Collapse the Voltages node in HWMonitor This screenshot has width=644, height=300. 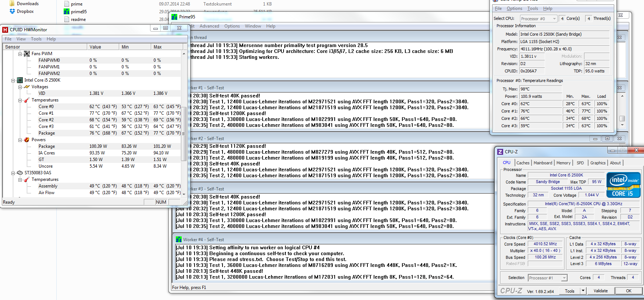(20, 87)
